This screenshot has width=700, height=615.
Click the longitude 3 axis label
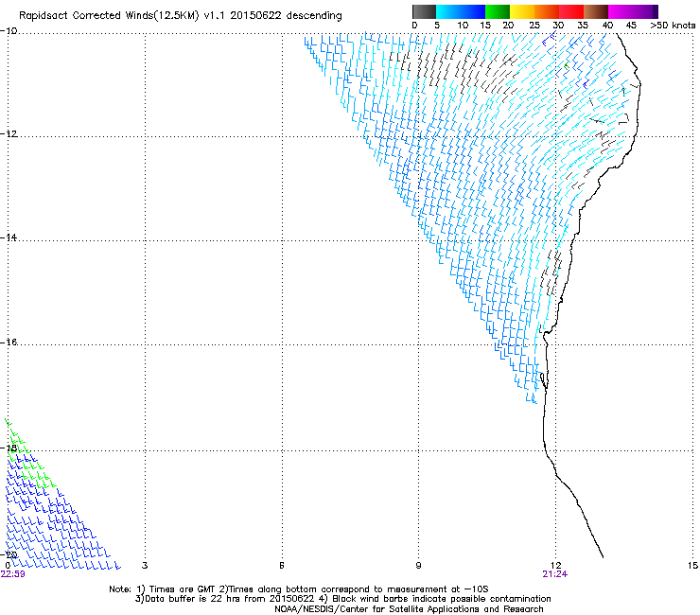pyautogui.click(x=145, y=566)
